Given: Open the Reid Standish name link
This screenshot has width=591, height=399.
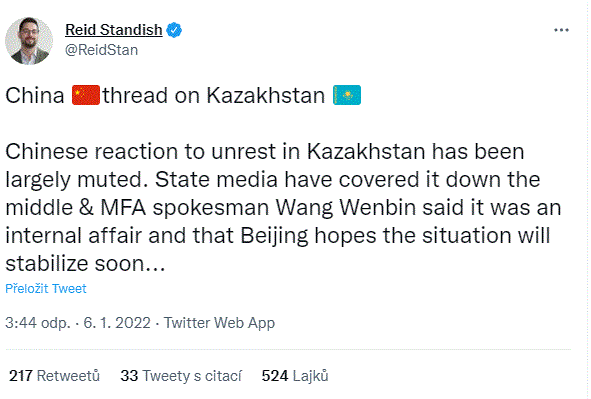Looking at the screenshot, I should tap(114, 30).
